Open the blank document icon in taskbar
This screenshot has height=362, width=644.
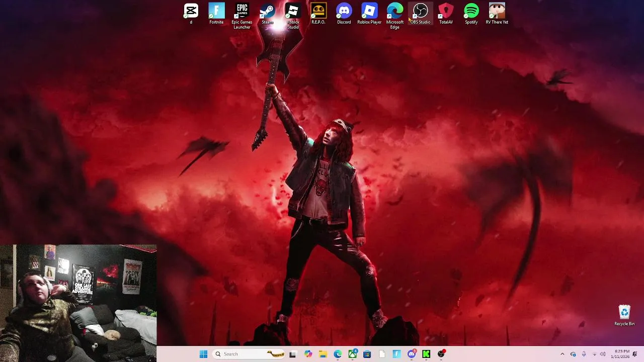382,354
